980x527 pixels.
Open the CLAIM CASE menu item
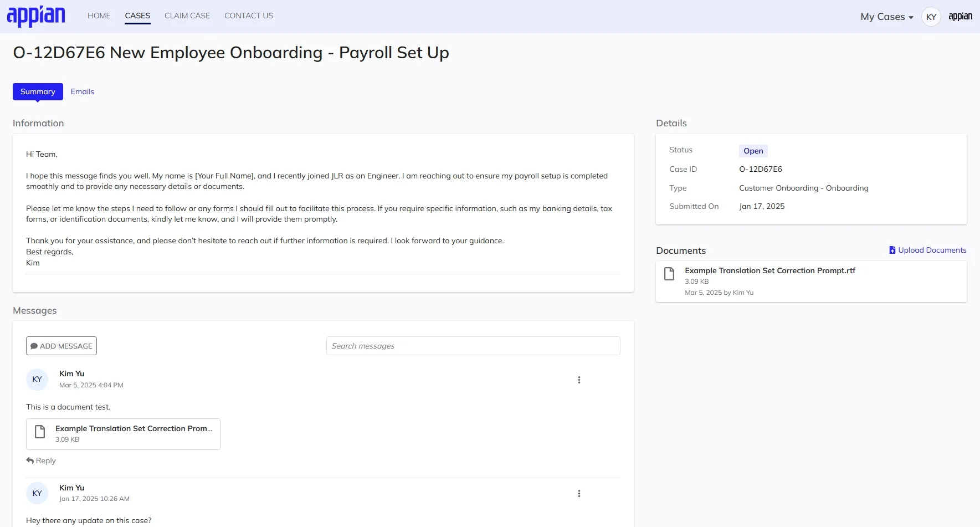point(187,16)
